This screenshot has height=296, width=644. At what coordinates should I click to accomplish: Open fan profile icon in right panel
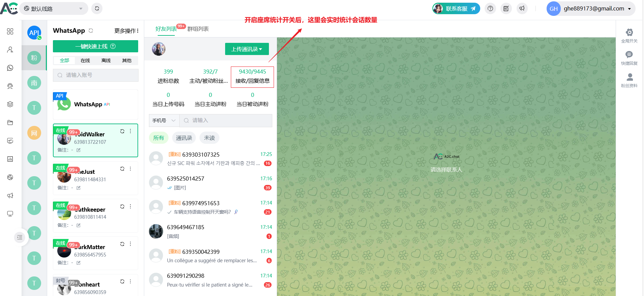(629, 77)
